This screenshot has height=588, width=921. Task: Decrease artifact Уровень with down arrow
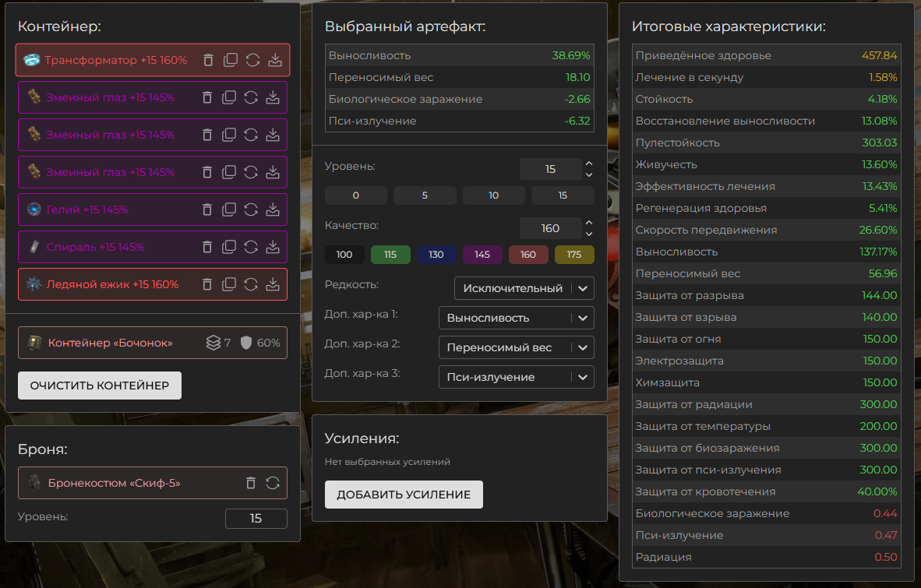589,175
